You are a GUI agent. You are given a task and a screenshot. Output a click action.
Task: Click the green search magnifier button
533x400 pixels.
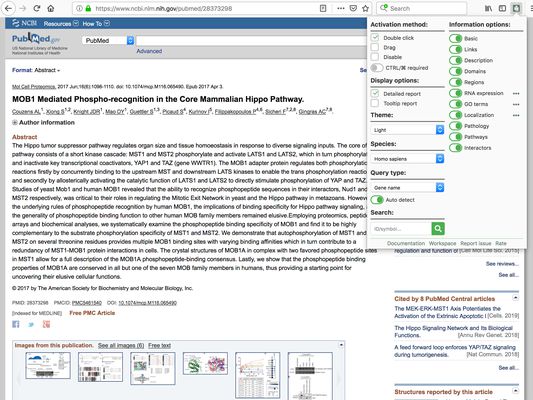tap(438, 229)
